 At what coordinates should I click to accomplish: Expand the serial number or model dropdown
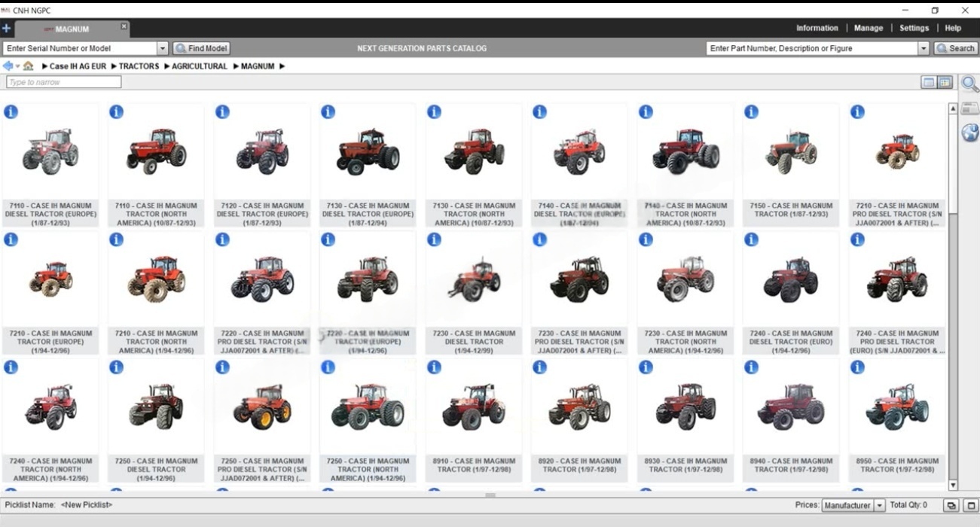[162, 48]
